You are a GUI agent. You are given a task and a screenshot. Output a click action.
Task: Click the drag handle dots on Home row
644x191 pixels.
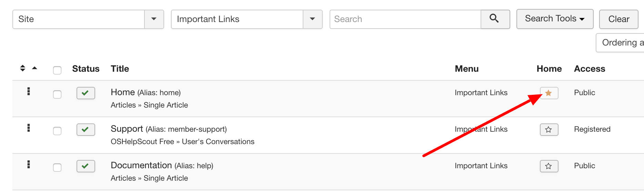point(29,91)
